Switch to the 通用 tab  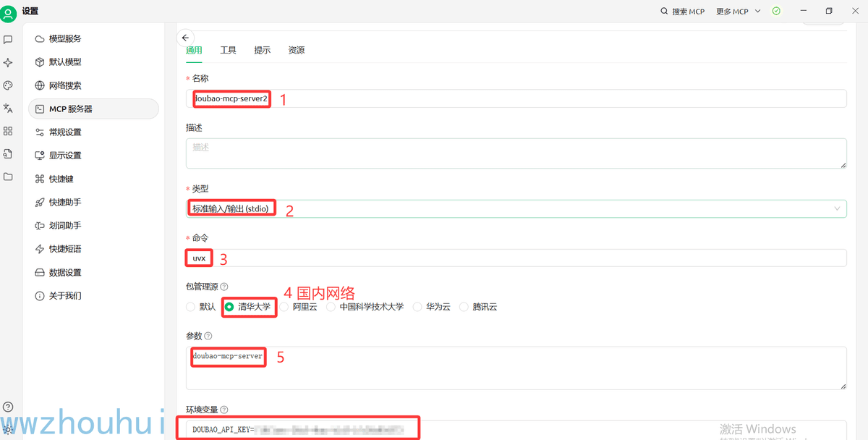(x=194, y=51)
